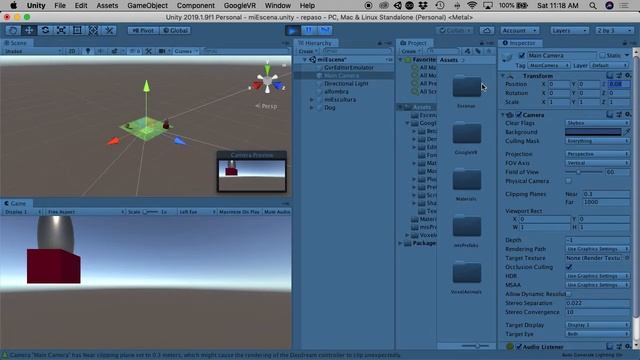
Task: Toggle Main Camera active checkbox
Action: pyautogui.click(x=522, y=55)
